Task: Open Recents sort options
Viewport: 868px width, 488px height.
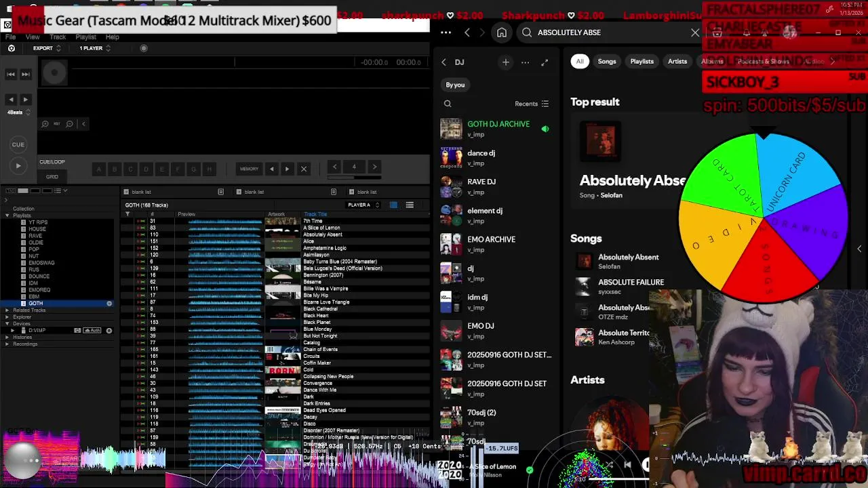Action: coord(532,104)
